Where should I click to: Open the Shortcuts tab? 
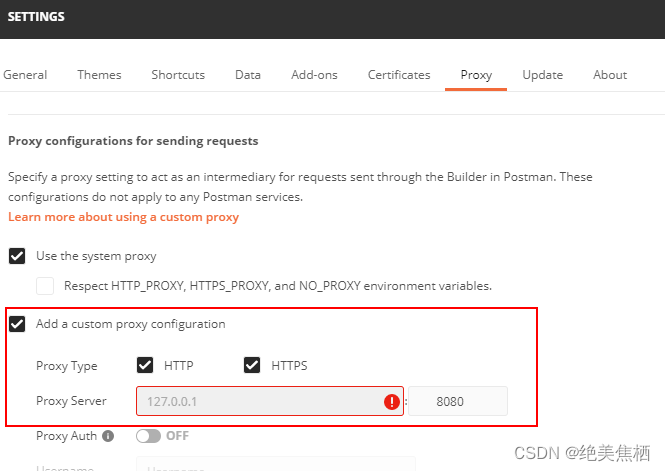178,75
